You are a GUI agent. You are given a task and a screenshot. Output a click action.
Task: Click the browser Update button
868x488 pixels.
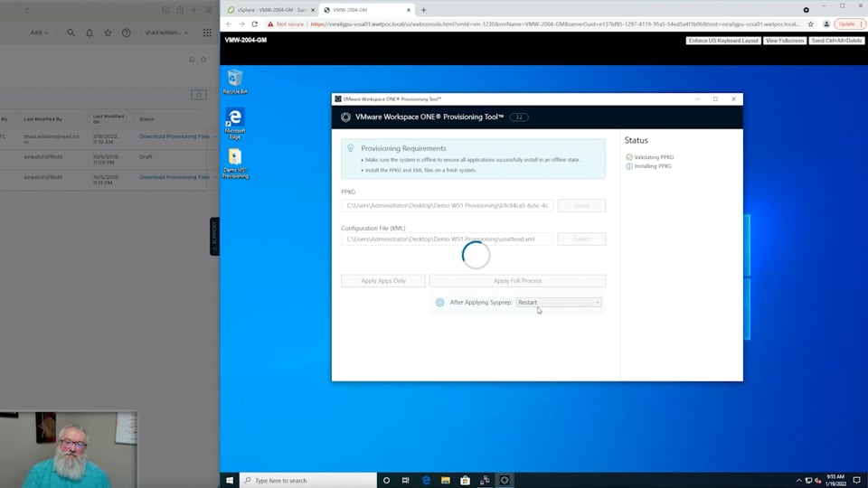click(847, 24)
